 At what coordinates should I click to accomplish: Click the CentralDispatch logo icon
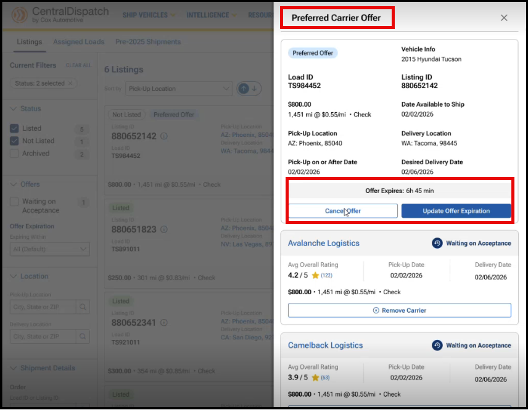(20, 15)
